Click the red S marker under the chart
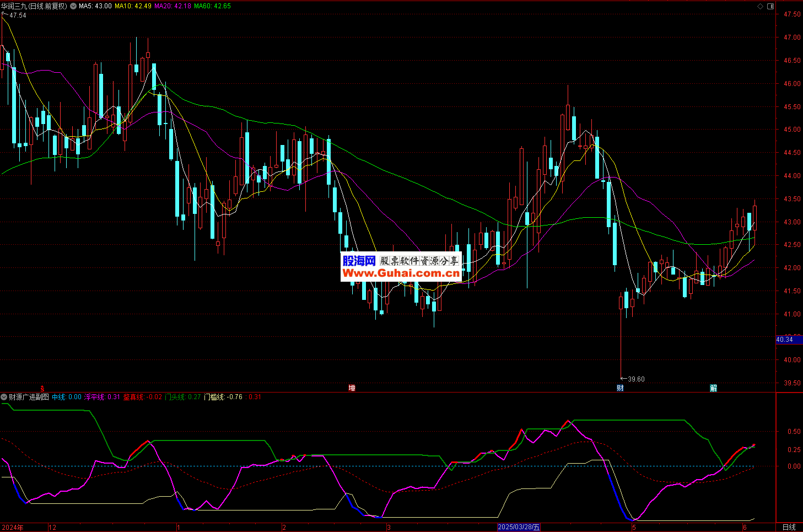803x532 pixels. (x=42, y=389)
